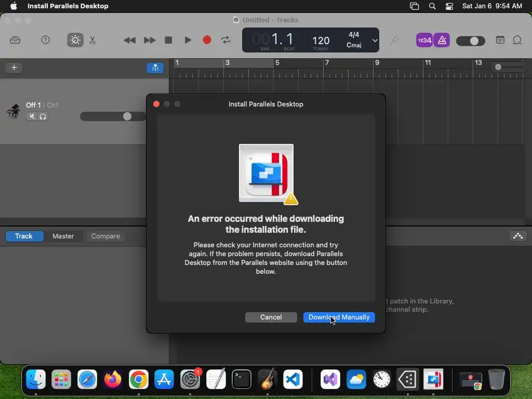The height and width of the screenshot is (399, 532).
Task: Click the Rewind transport button
Action: 129,40
